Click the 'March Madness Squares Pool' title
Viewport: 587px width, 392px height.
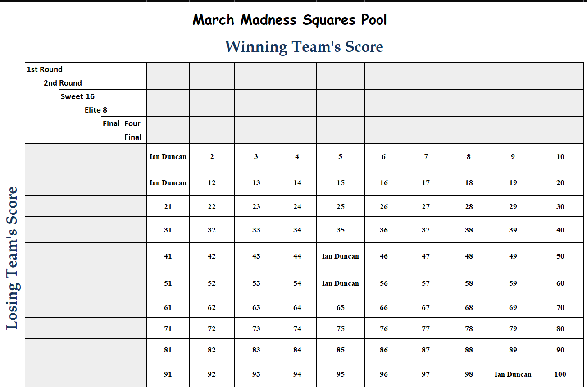point(290,20)
